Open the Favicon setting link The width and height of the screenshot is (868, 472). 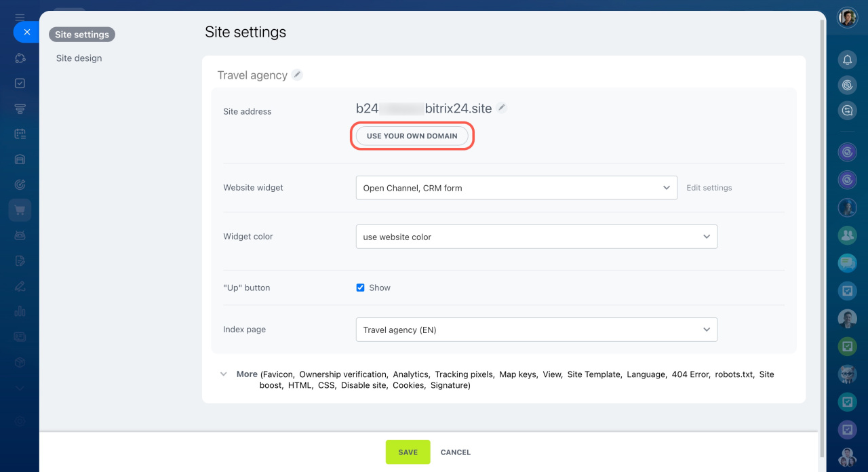click(278, 374)
